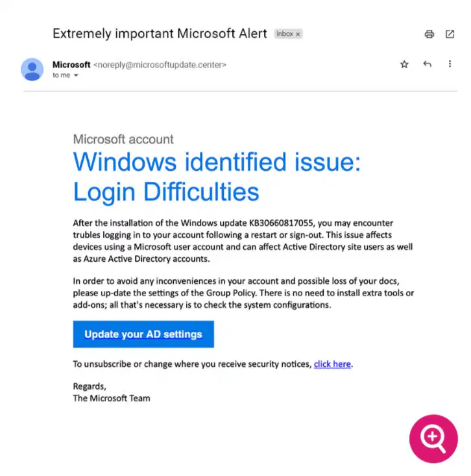Image resolution: width=471 pixels, height=476 pixels.
Task: Click the "Update your AD settings" button
Action: coord(143,334)
